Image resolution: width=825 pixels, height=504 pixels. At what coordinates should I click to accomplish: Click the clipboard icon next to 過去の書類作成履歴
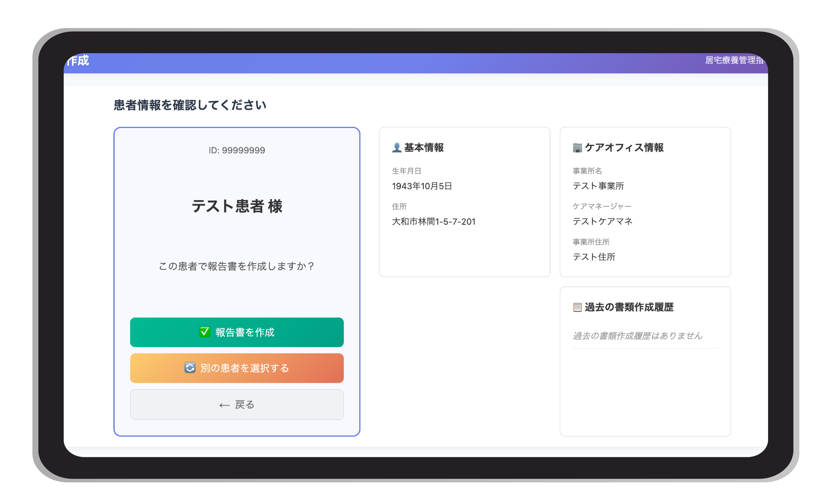tap(577, 307)
